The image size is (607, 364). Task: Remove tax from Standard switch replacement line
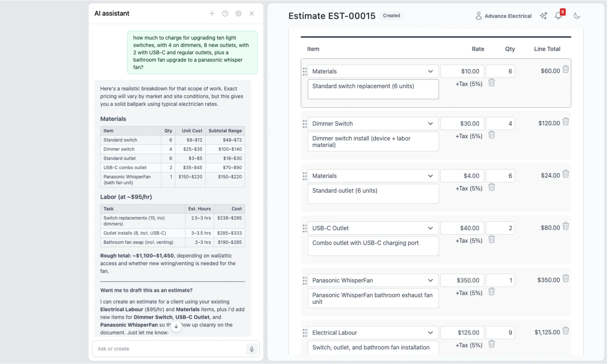[x=491, y=83]
